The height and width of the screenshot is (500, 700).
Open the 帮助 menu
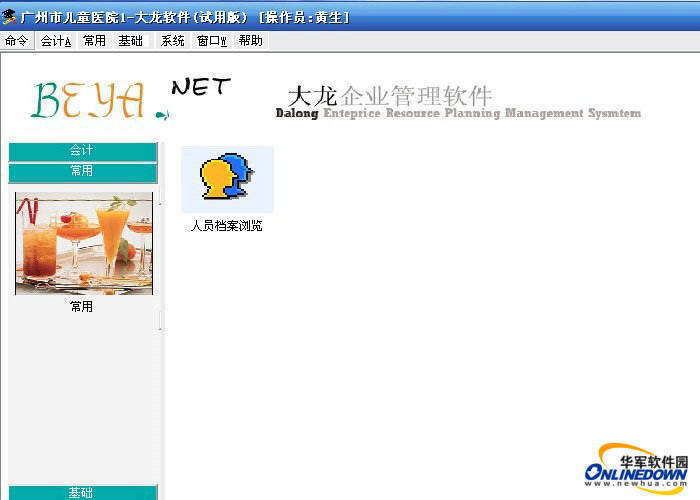pyautogui.click(x=250, y=41)
